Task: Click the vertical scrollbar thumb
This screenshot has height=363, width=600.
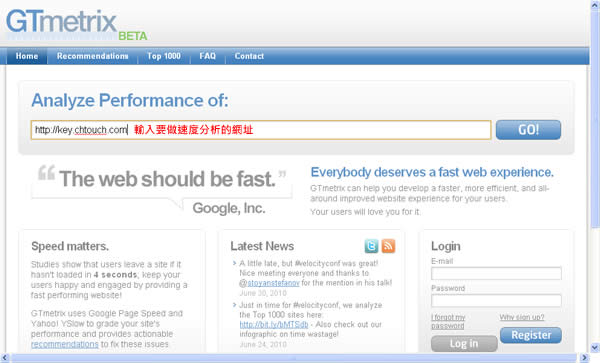Action: (x=595, y=119)
